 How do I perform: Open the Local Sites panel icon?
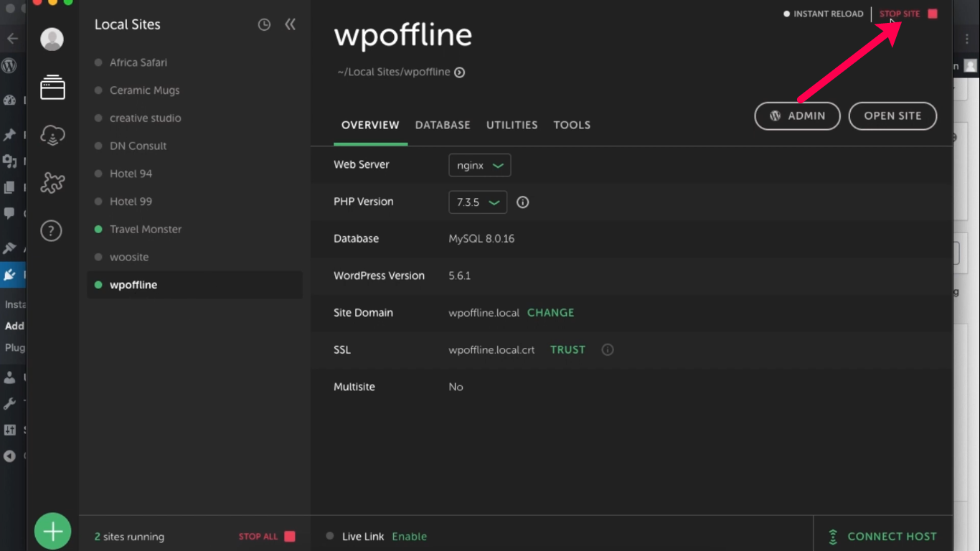point(52,87)
